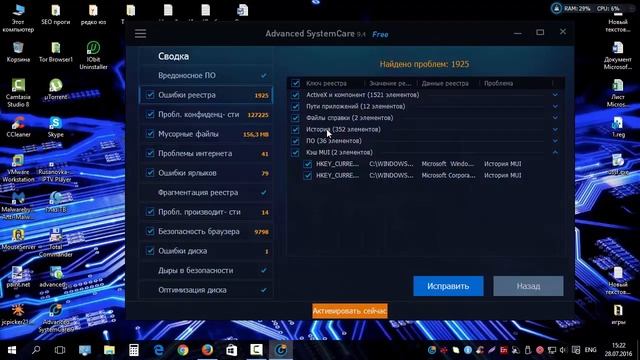
Task: Open SEO проги desktop folder
Action: point(56,14)
